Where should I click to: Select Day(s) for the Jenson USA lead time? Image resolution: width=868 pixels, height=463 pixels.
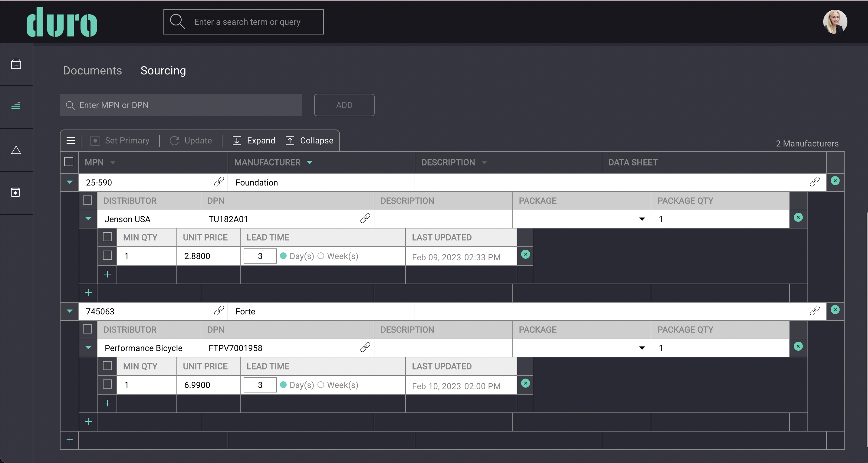[x=283, y=256]
